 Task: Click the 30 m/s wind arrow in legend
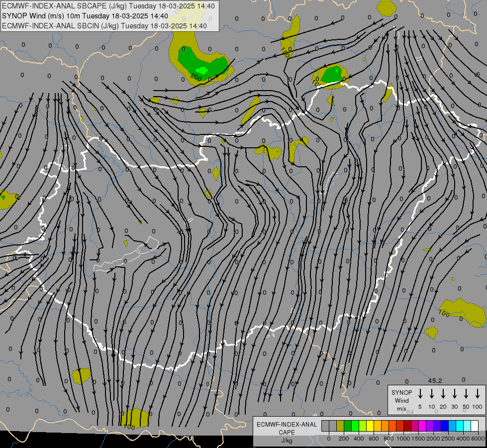point(454,394)
